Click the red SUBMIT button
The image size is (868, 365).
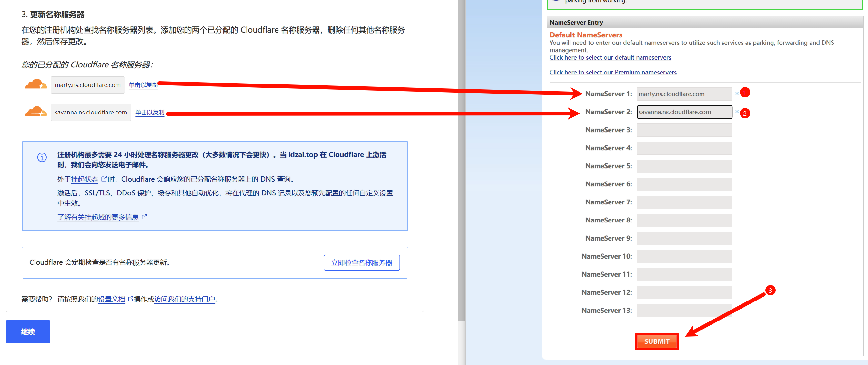coord(657,341)
